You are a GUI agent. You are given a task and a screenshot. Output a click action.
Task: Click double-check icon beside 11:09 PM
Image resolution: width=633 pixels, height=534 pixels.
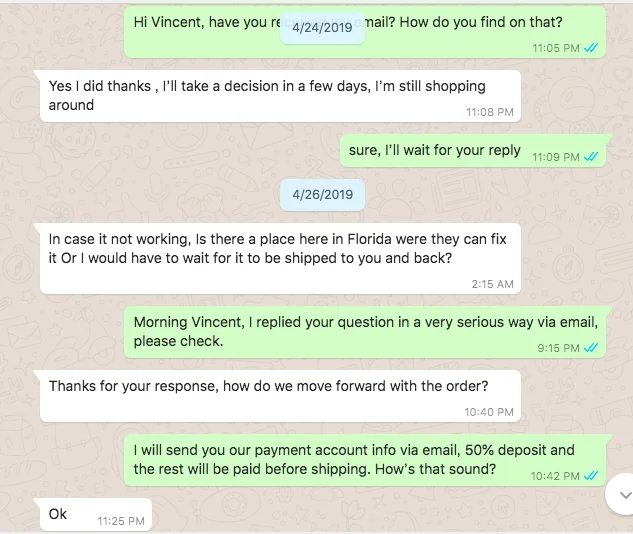pyautogui.click(x=591, y=157)
